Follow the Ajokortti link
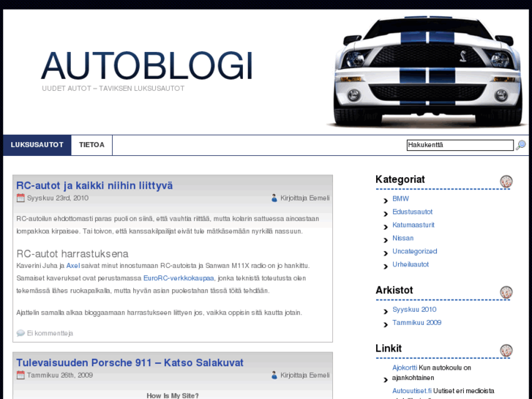The width and height of the screenshot is (532, 399). pyautogui.click(x=405, y=368)
